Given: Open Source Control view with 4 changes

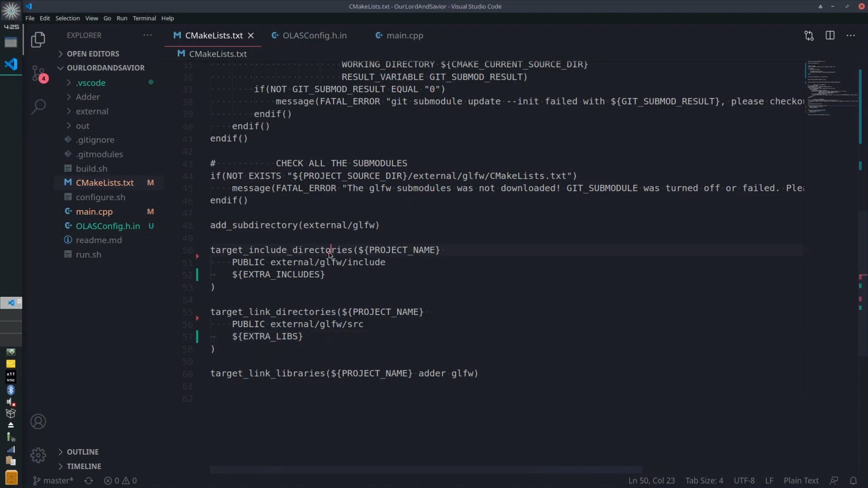Looking at the screenshot, I should [39, 73].
